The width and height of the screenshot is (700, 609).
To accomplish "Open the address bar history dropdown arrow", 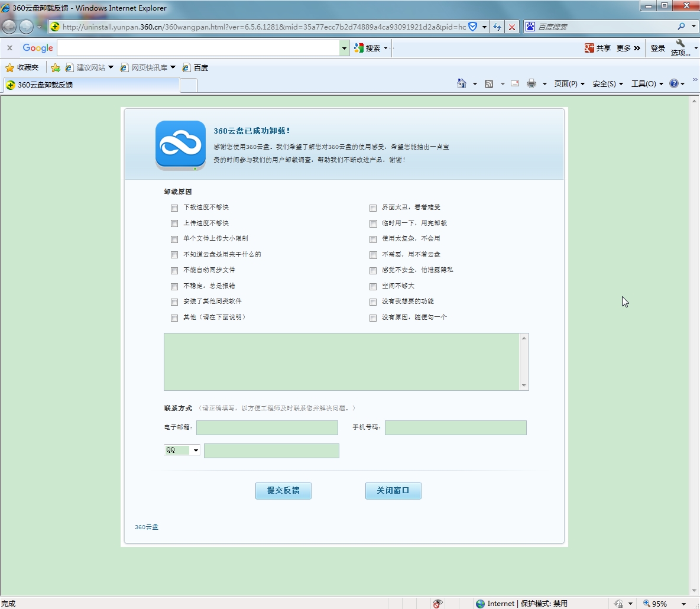I will tap(484, 27).
